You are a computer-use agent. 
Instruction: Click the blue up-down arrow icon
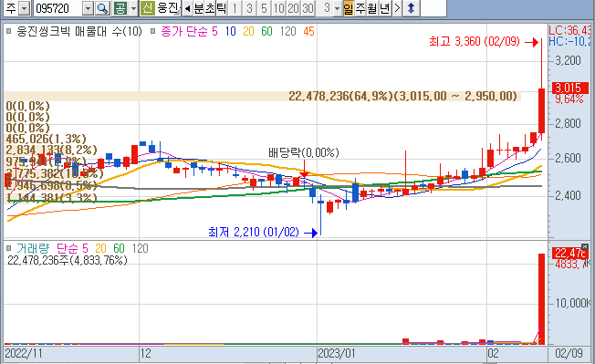pyautogui.click(x=411, y=8)
